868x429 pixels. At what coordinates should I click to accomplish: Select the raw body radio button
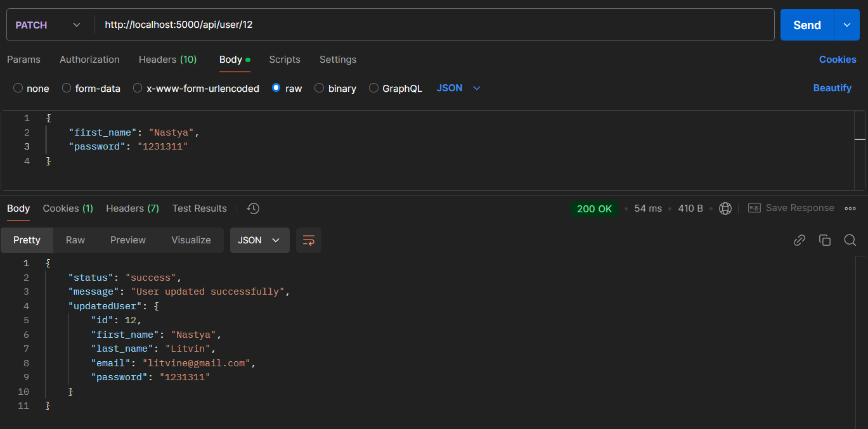[276, 88]
